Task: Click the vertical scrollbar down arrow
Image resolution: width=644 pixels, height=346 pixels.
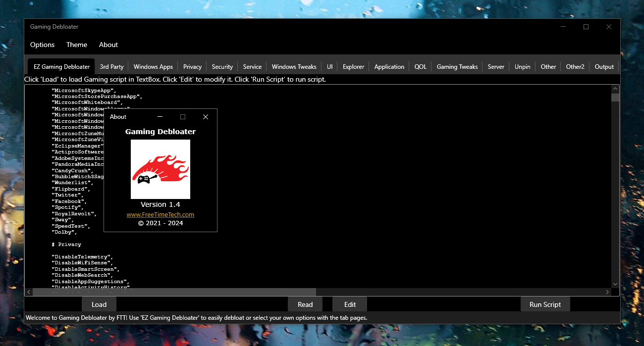Action: click(x=615, y=284)
